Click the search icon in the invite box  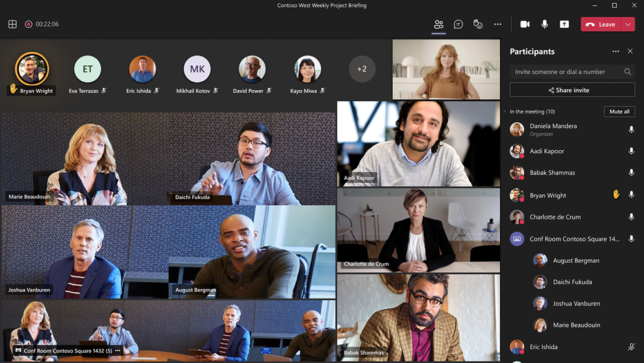tap(627, 72)
